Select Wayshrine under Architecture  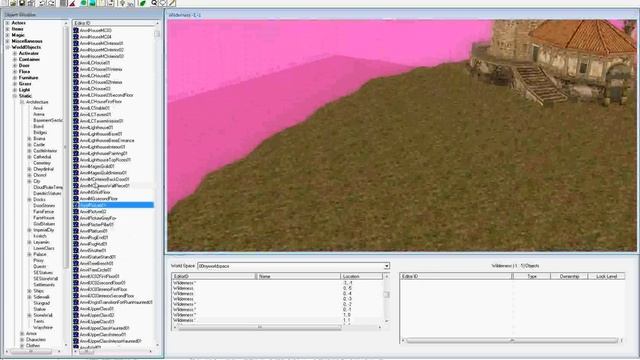point(43,327)
